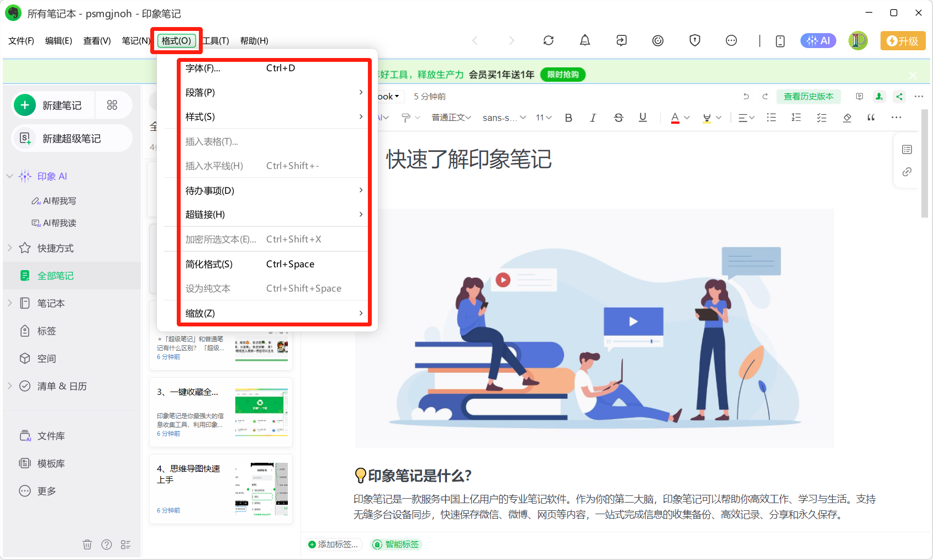Insert a checklist

tap(821, 117)
